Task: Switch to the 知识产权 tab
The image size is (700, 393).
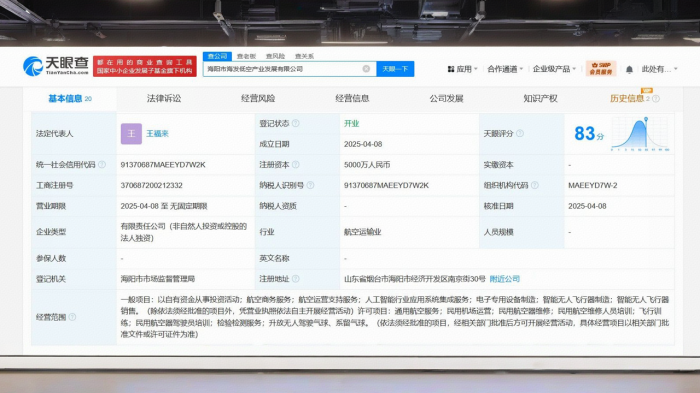Action: pos(540,99)
